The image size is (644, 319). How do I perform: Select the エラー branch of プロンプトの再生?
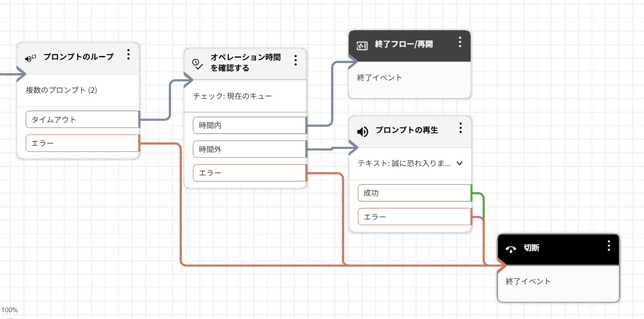point(414,217)
